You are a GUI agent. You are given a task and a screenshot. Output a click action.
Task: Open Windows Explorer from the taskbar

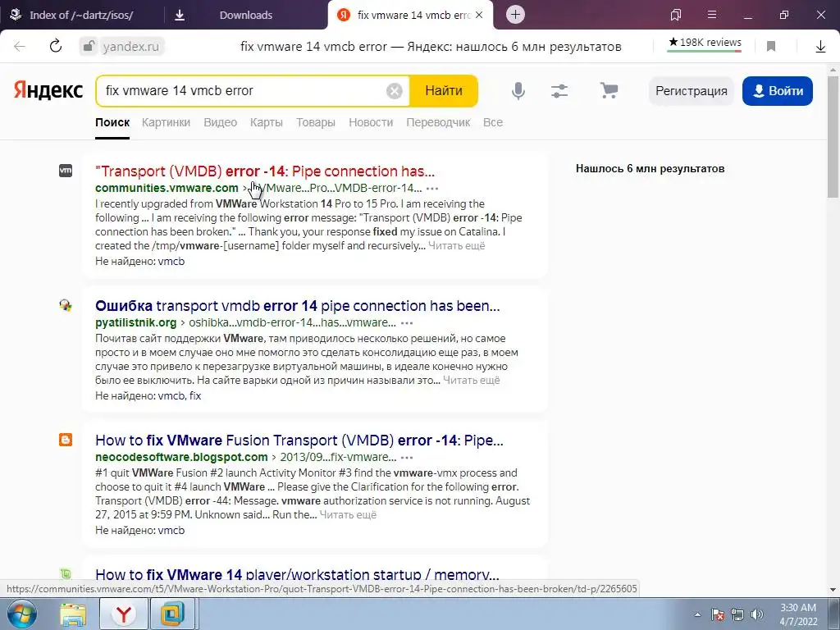pos(73,614)
